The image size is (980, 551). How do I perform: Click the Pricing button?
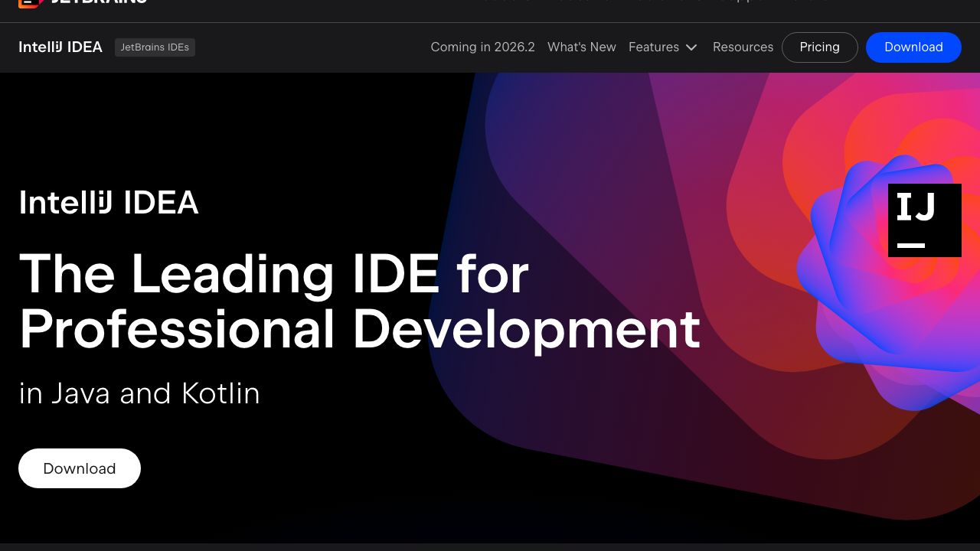[x=820, y=47]
